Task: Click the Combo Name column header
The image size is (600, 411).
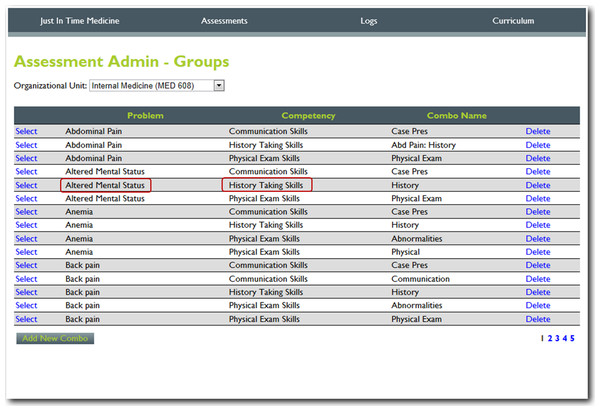Action: (457, 116)
